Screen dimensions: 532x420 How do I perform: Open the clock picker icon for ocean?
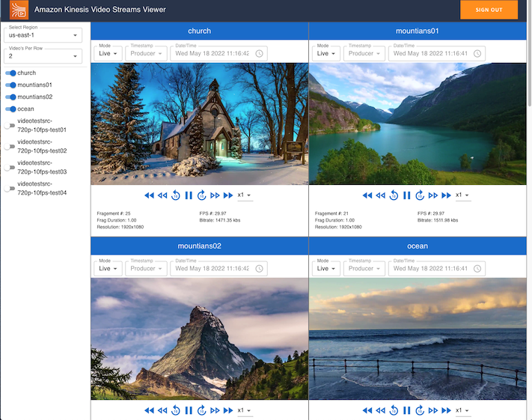477,269
